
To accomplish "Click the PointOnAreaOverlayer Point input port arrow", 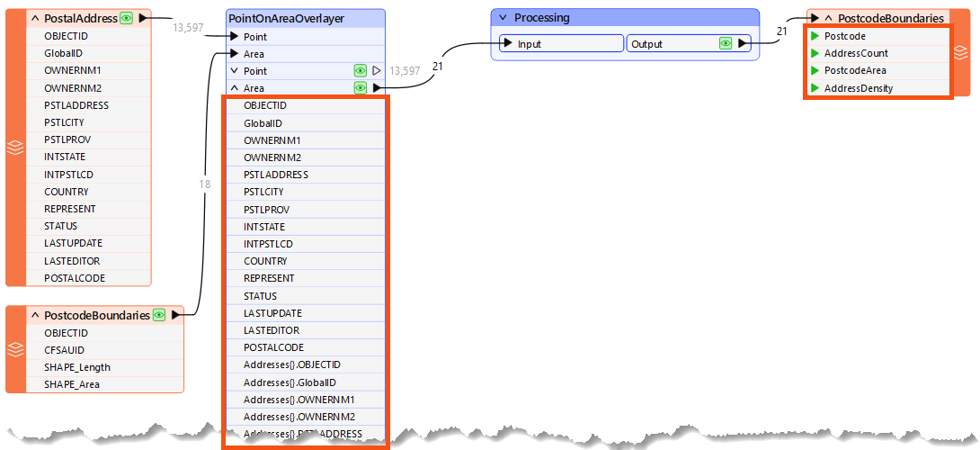I will 234,37.
